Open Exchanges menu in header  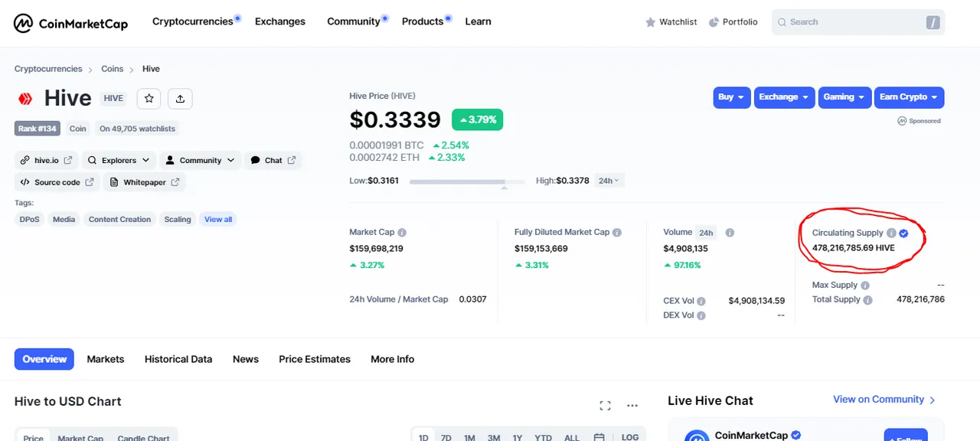click(x=280, y=21)
